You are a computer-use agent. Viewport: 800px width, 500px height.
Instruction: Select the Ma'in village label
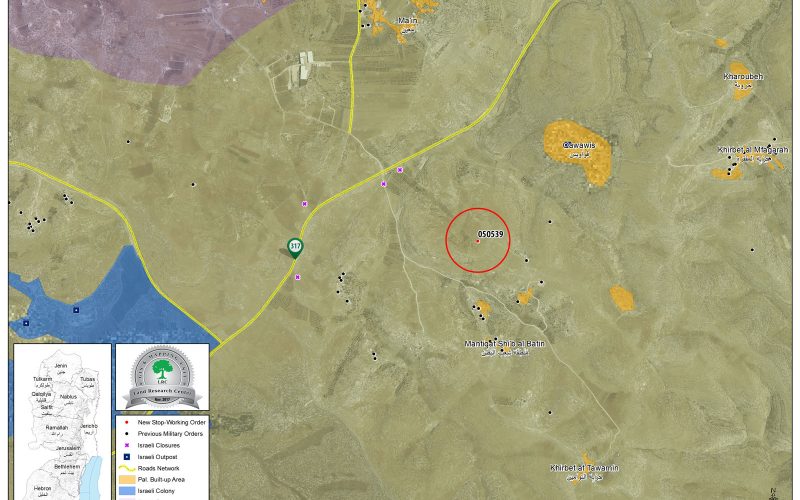click(408, 21)
